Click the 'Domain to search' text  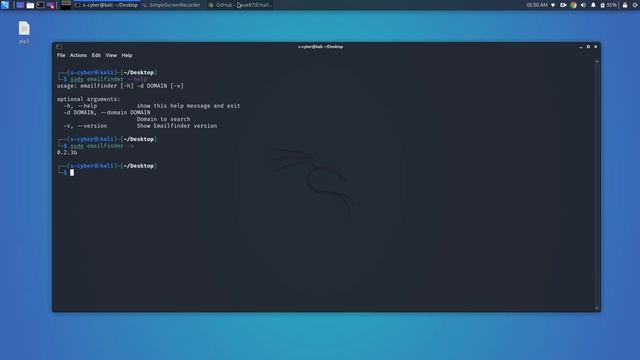[163, 119]
